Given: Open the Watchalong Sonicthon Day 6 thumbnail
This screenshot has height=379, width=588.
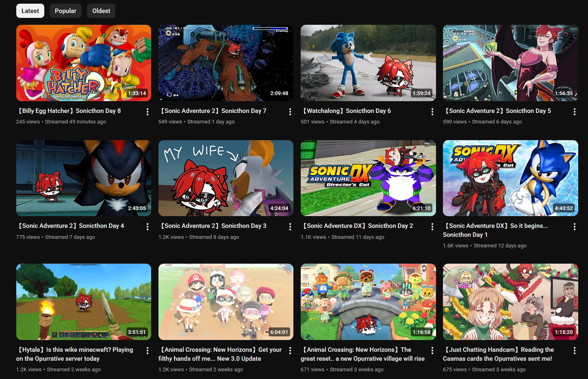Looking at the screenshot, I should (x=368, y=63).
